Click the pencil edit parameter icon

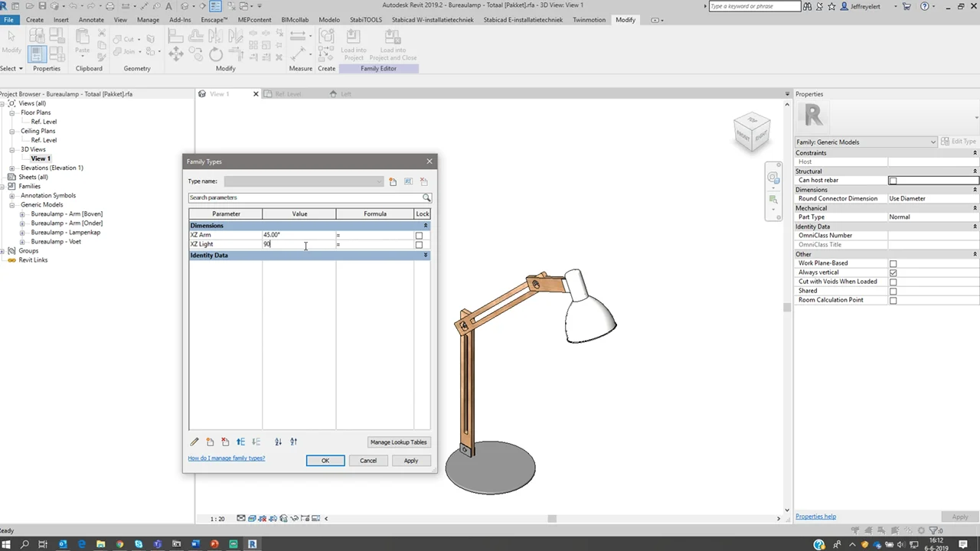point(194,442)
